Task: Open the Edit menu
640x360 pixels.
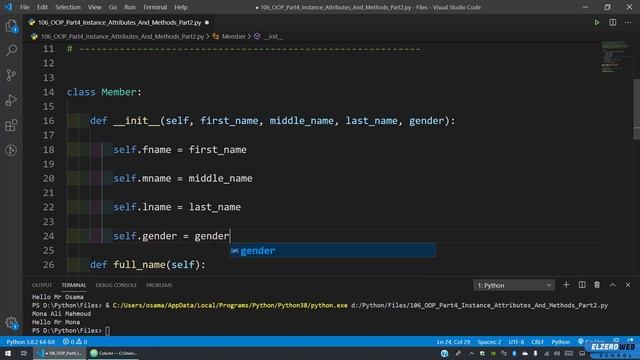Action: [x=42, y=7]
